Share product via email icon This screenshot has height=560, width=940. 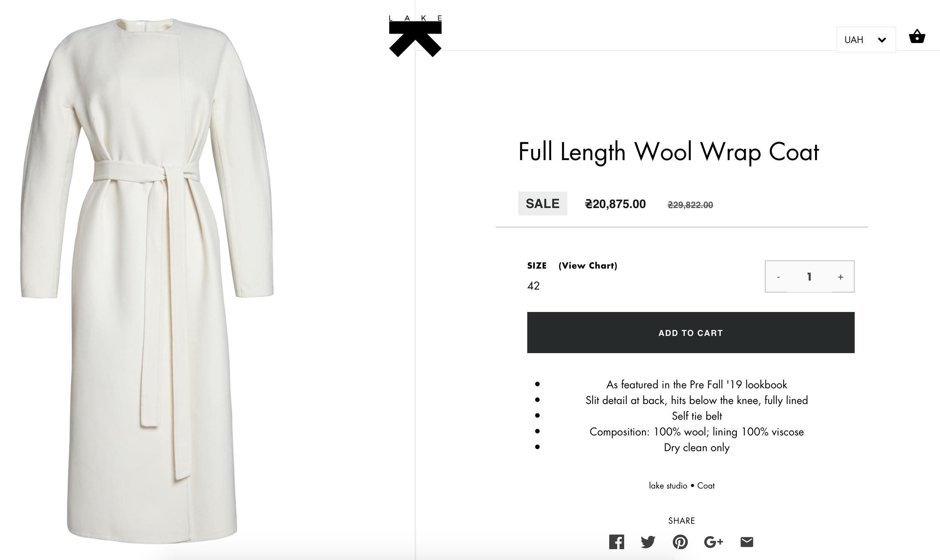(x=747, y=542)
